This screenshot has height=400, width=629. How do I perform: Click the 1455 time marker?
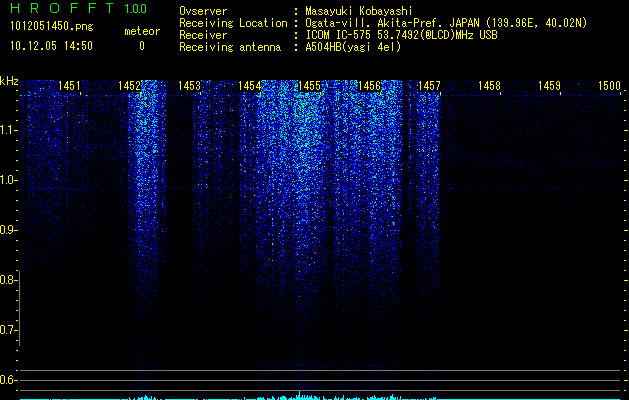tap(309, 85)
